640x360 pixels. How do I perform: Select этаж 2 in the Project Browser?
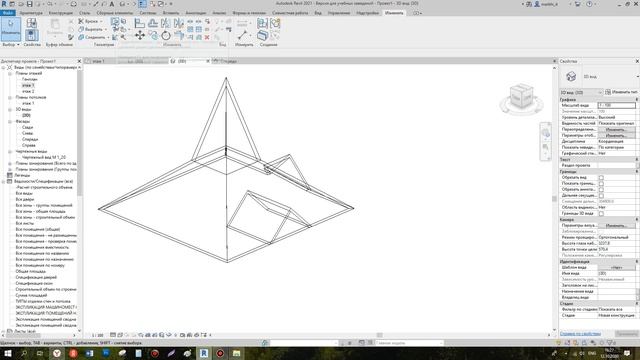[28, 91]
